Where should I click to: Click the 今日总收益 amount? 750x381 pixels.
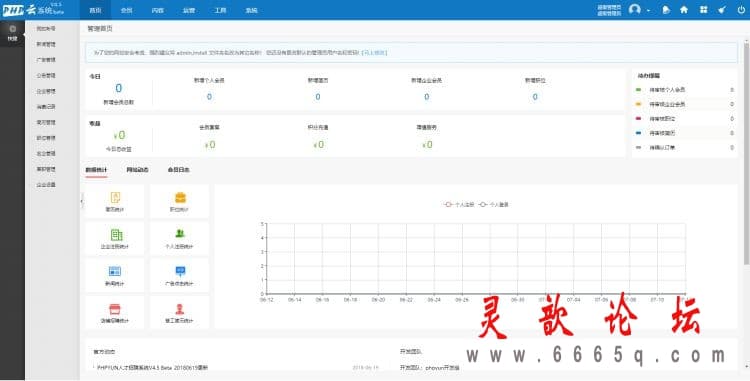tap(119, 135)
